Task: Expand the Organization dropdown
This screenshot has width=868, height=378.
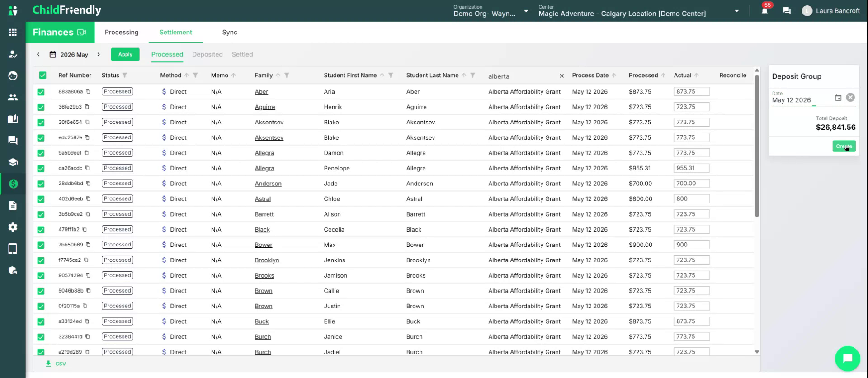Action: 526,11
